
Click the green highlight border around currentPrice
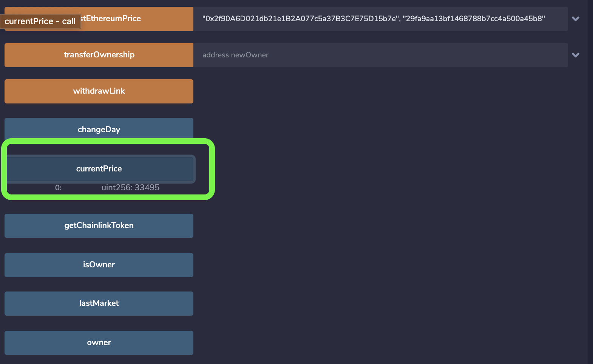[x=212, y=169]
